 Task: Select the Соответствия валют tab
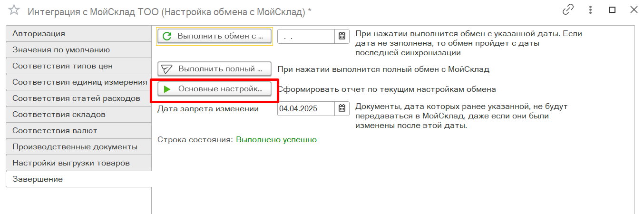pyautogui.click(x=78, y=131)
